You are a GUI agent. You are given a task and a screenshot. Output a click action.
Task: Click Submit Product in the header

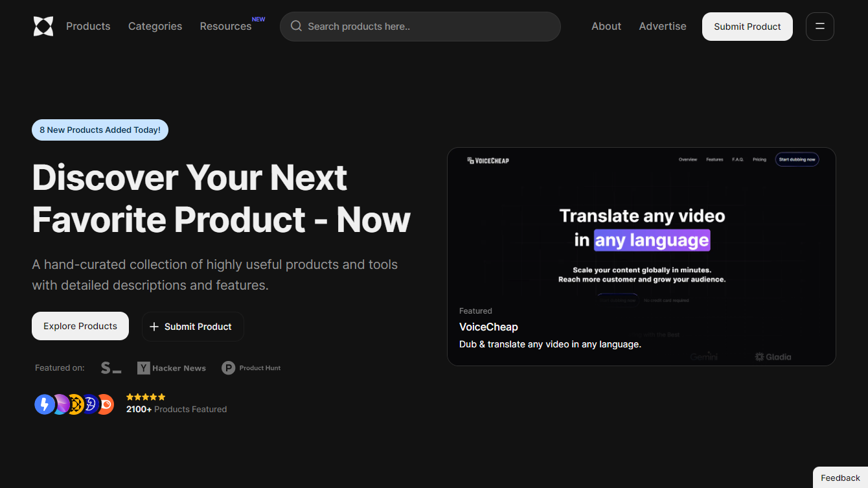748,27
